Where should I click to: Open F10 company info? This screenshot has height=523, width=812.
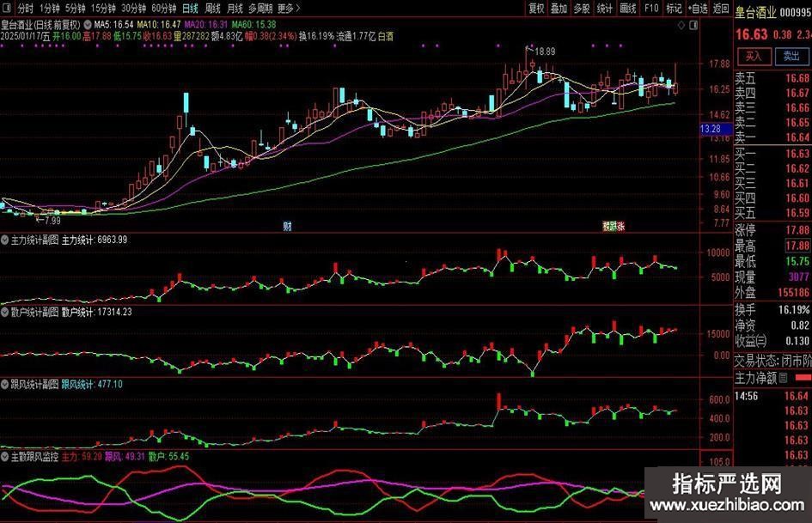click(x=651, y=9)
